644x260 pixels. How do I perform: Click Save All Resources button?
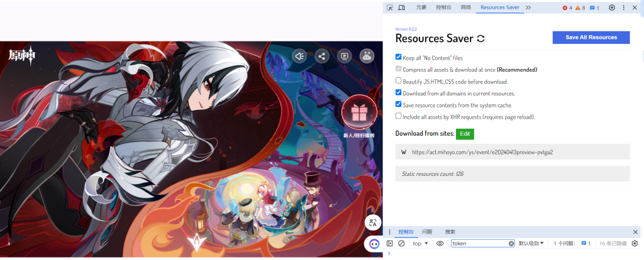591,37
